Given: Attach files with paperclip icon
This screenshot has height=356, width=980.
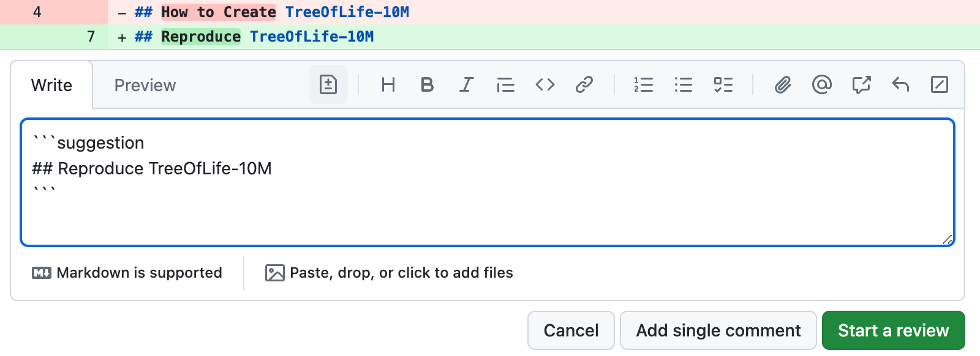Looking at the screenshot, I should pos(782,84).
